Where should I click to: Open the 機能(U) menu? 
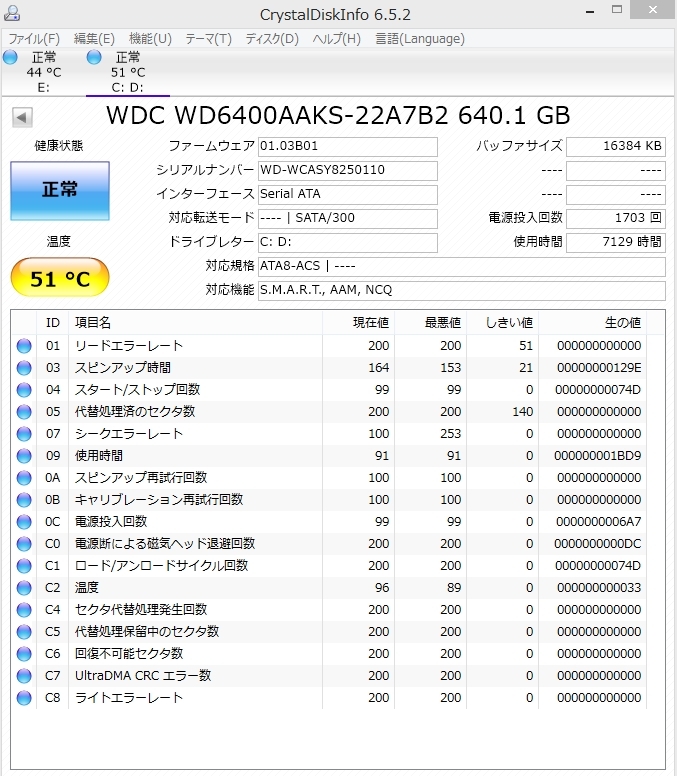(x=150, y=39)
